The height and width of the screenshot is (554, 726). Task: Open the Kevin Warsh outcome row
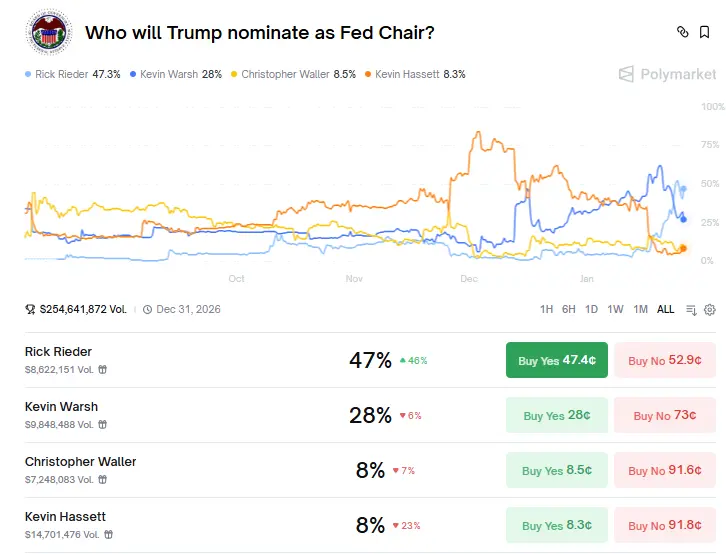180,415
